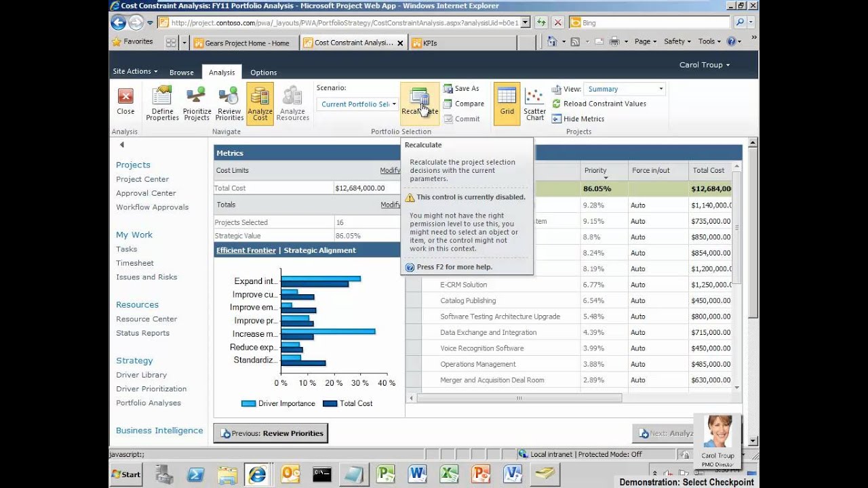
Task: Open Define Properties in the ribbon
Action: [162, 104]
